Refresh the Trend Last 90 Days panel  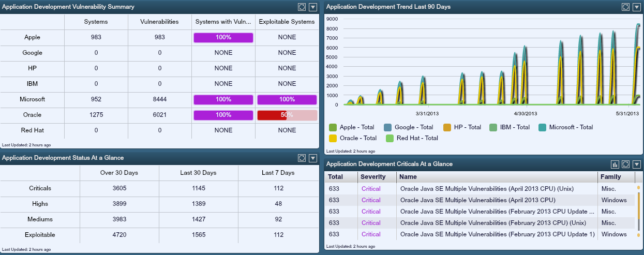click(x=625, y=7)
